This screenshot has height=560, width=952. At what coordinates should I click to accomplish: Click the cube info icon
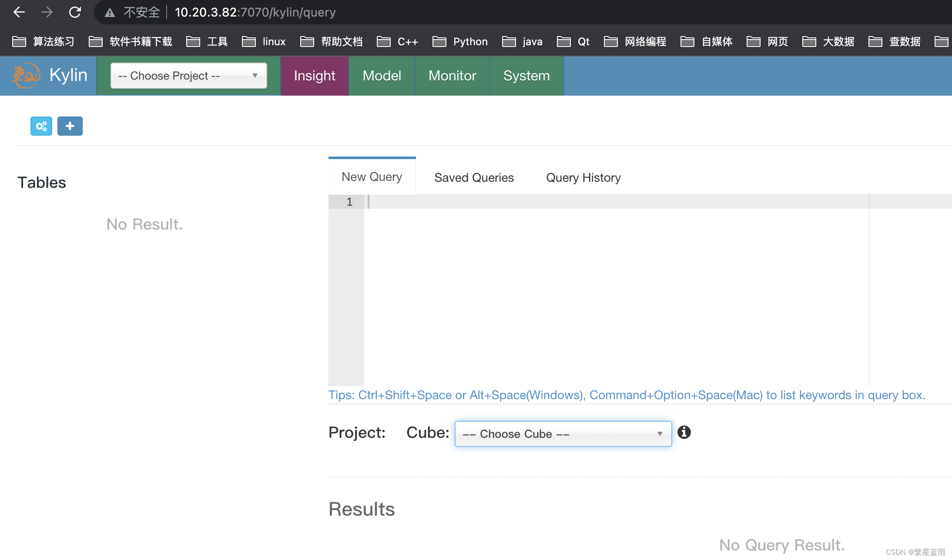[684, 432]
